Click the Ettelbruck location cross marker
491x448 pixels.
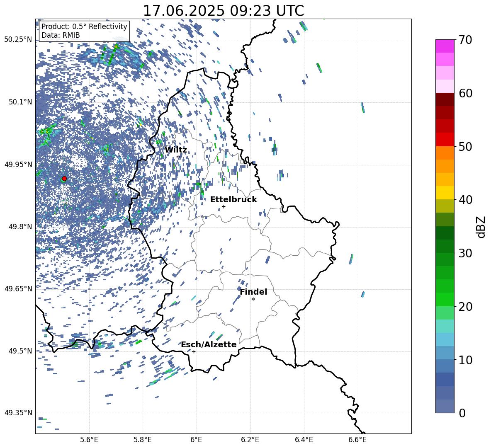(x=224, y=206)
